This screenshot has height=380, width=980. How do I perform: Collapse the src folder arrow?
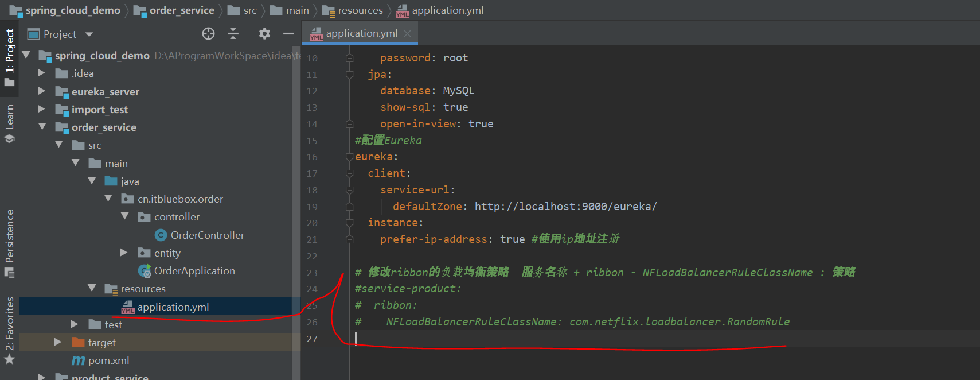58,145
